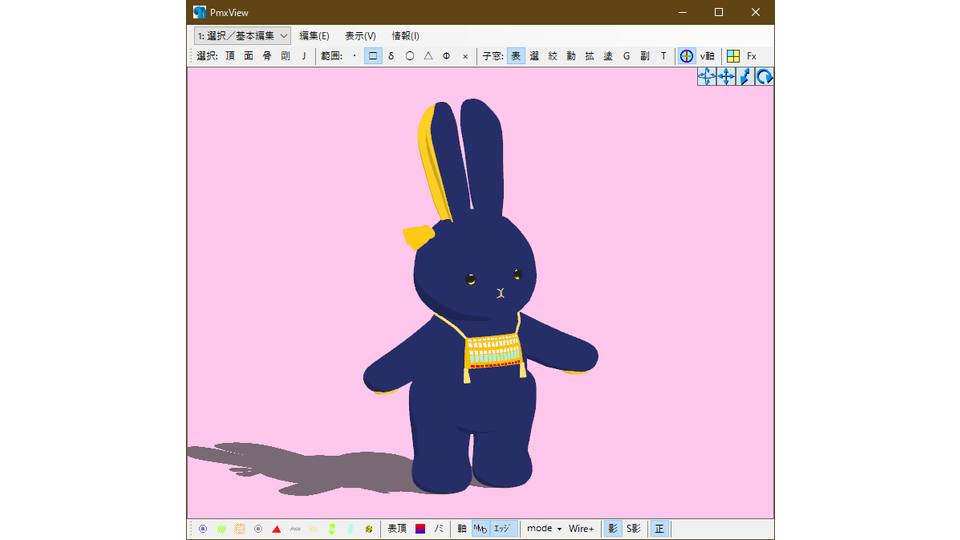Screen dimensions: 960x540
Task: Open the mode dropdown in bottom toolbar
Action: point(544,528)
